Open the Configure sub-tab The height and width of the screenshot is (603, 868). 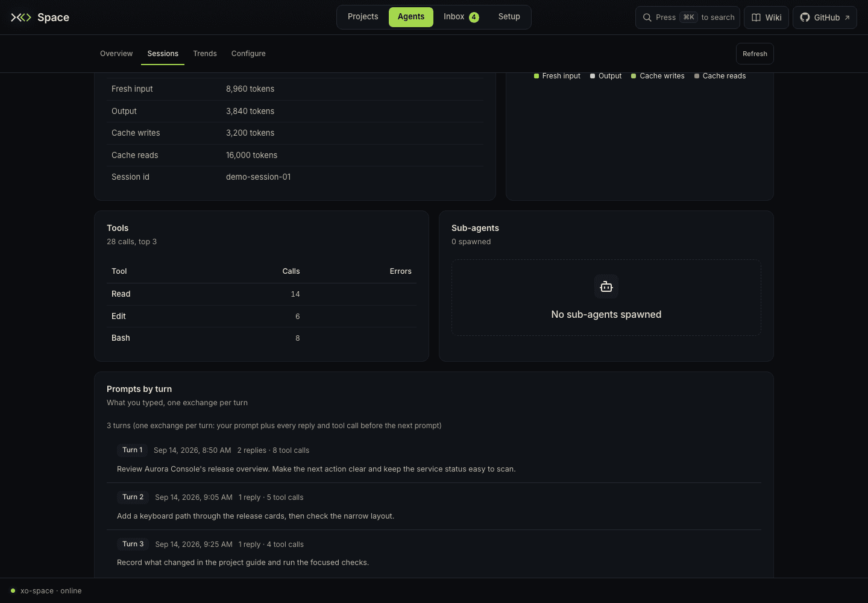(248, 54)
